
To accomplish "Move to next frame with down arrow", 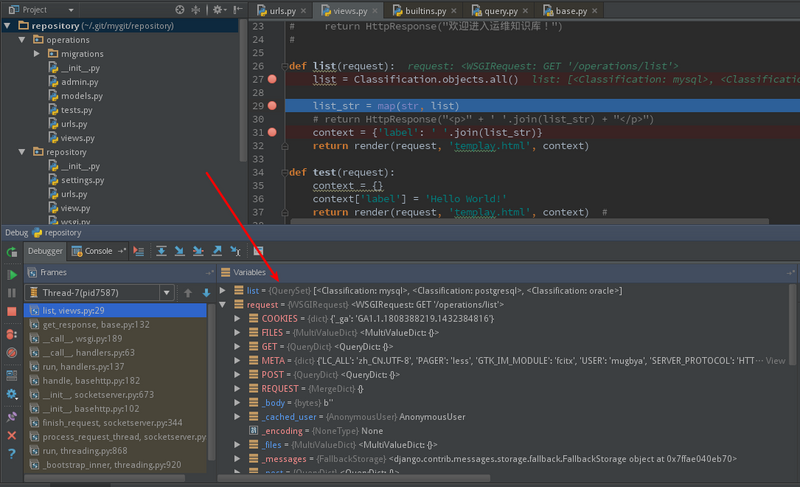I will (x=206, y=293).
